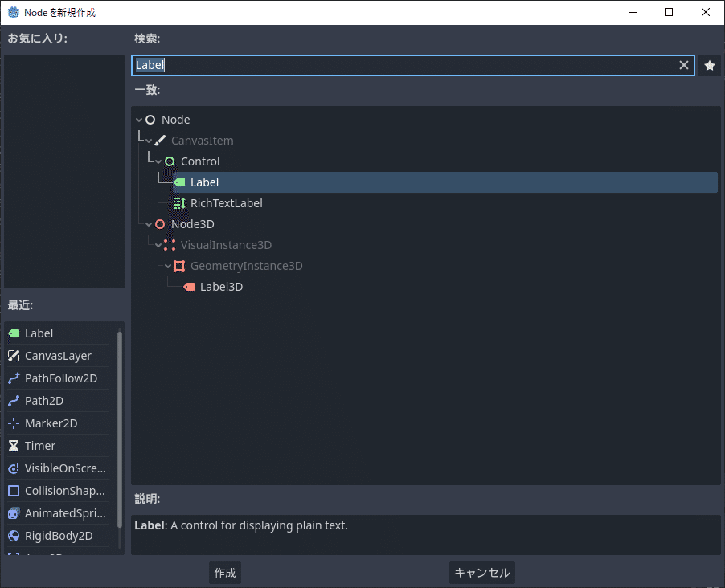Click the red Node3D circle icon
725x588 pixels.
coord(160,224)
